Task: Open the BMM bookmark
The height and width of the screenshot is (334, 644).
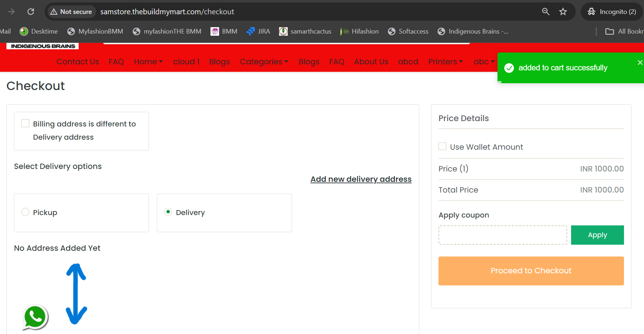Action: (x=224, y=31)
